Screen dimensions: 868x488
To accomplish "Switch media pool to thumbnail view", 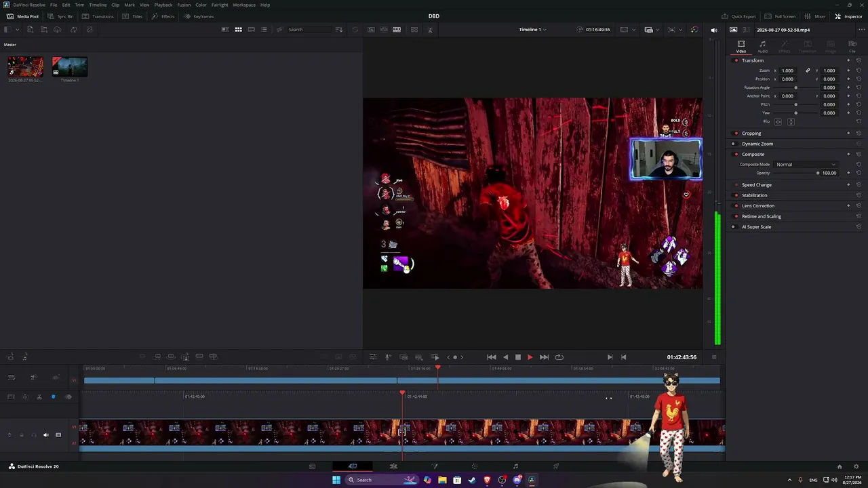I will (238, 30).
